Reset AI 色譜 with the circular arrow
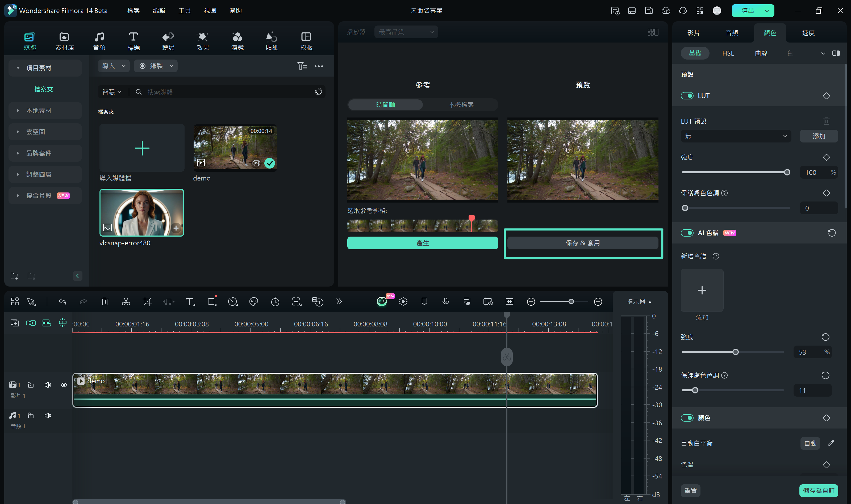 832,233
